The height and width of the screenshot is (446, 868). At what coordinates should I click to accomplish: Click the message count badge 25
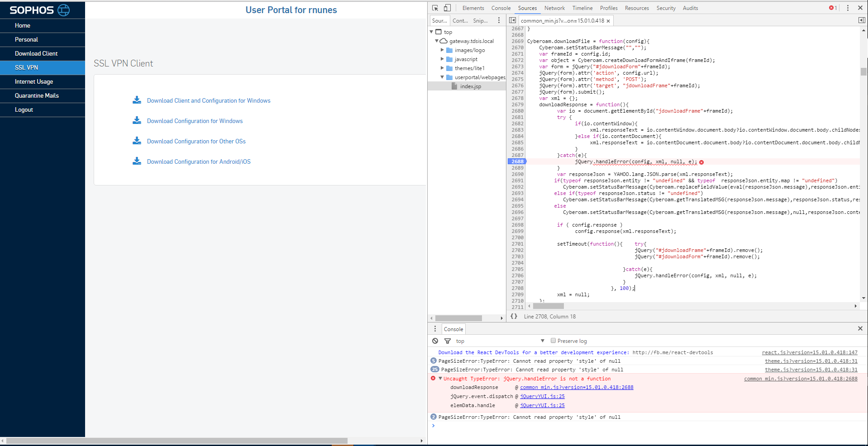(x=434, y=369)
